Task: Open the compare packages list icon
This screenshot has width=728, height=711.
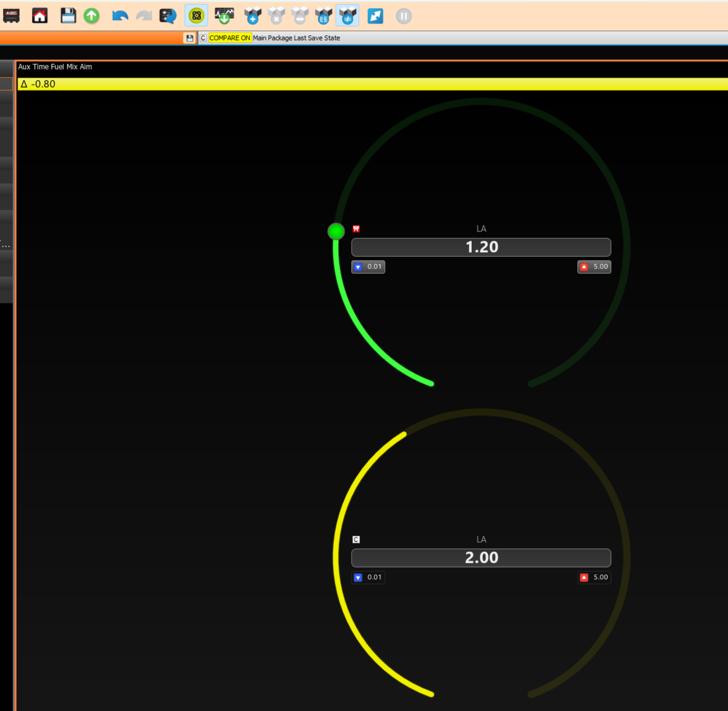Action: (x=324, y=16)
